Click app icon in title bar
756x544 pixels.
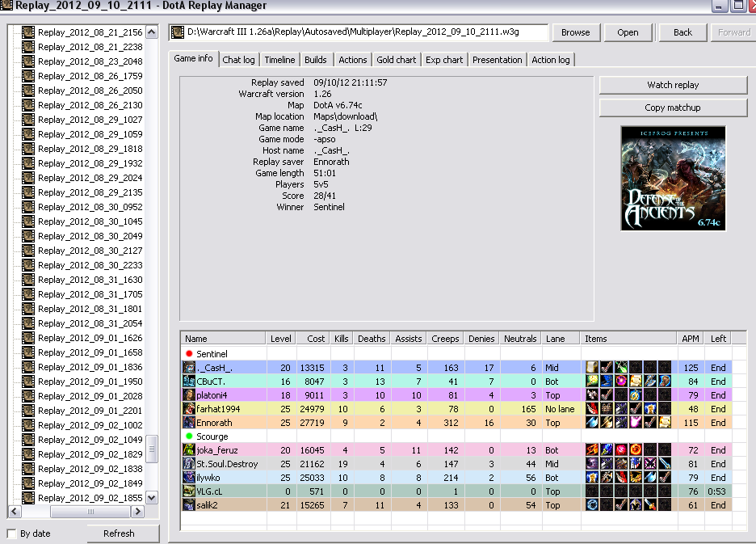[x=6, y=6]
